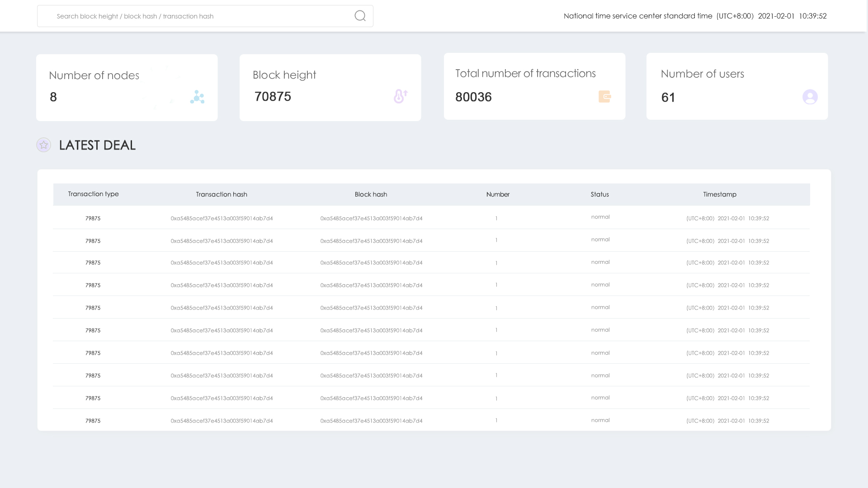Click the magnifier search icon
This screenshot has width=868, height=488.
[x=360, y=16]
